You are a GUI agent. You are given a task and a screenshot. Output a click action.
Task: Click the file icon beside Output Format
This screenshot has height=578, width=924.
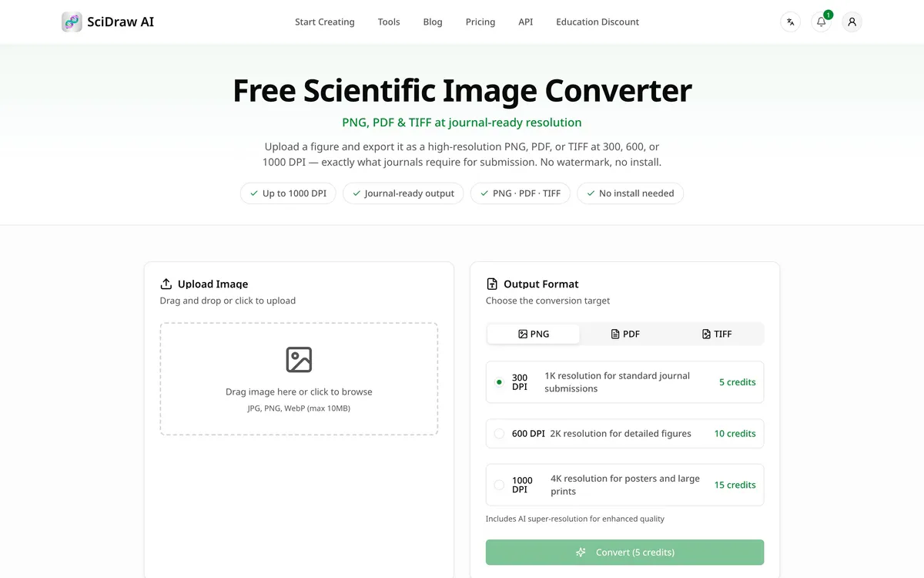coord(492,284)
